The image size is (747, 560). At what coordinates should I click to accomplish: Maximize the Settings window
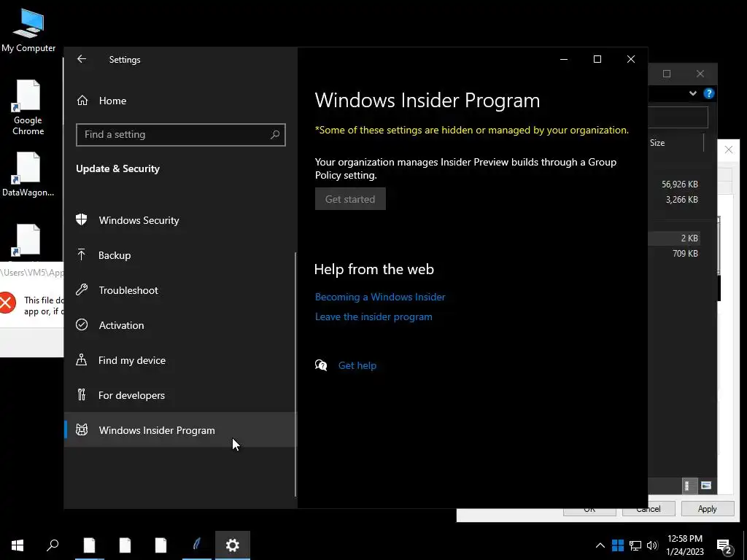point(597,59)
